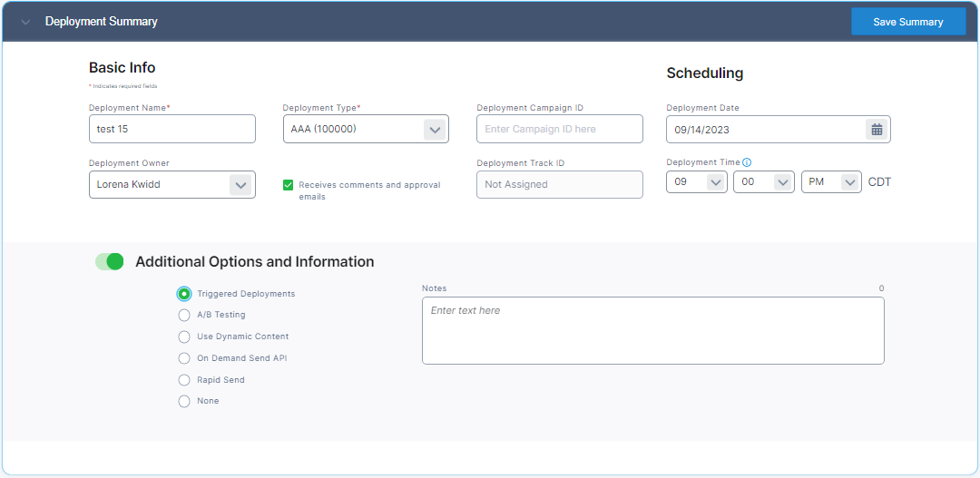
Task: Open the calendar date picker icon
Action: point(877,130)
